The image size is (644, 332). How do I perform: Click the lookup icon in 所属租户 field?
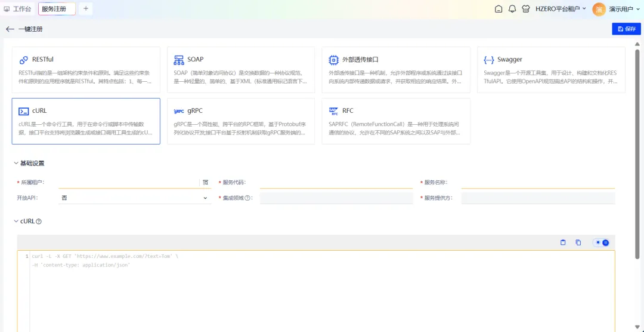pos(205,182)
